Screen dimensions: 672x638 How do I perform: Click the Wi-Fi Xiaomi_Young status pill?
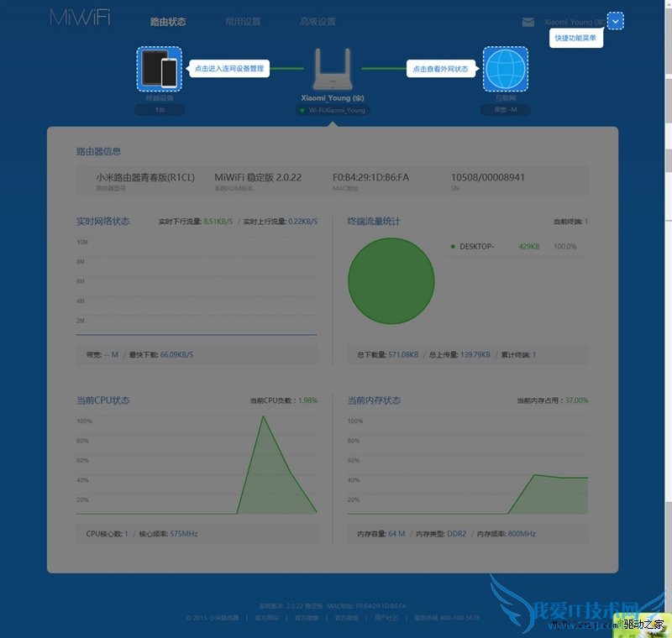(x=333, y=111)
